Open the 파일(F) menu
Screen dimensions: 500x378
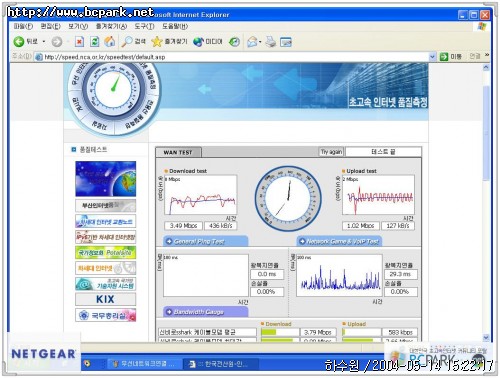pyautogui.click(x=23, y=26)
